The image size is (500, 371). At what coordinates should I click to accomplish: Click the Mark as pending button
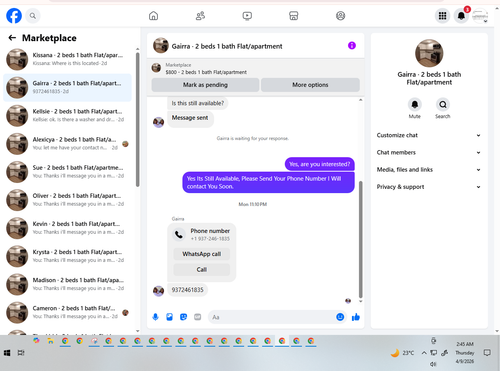click(x=205, y=85)
